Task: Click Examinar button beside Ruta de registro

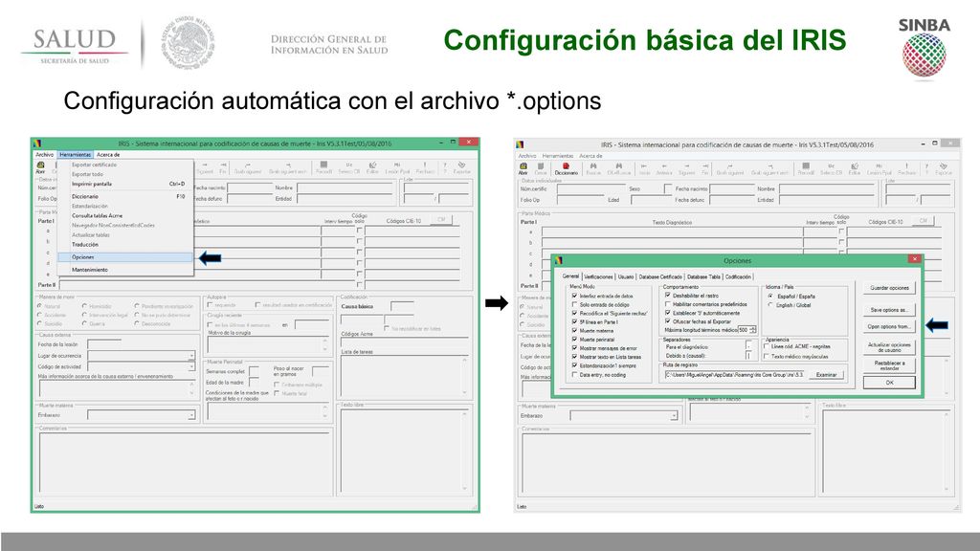Action: pyautogui.click(x=826, y=375)
